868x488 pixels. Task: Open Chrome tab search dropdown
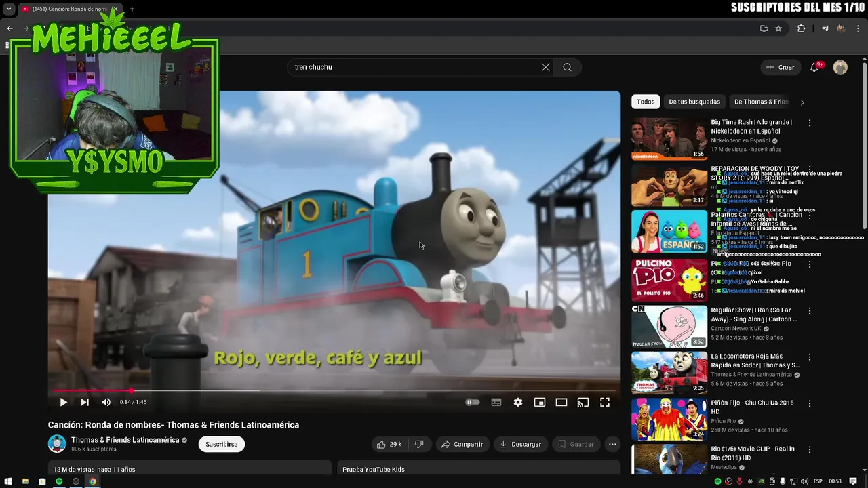[x=9, y=9]
